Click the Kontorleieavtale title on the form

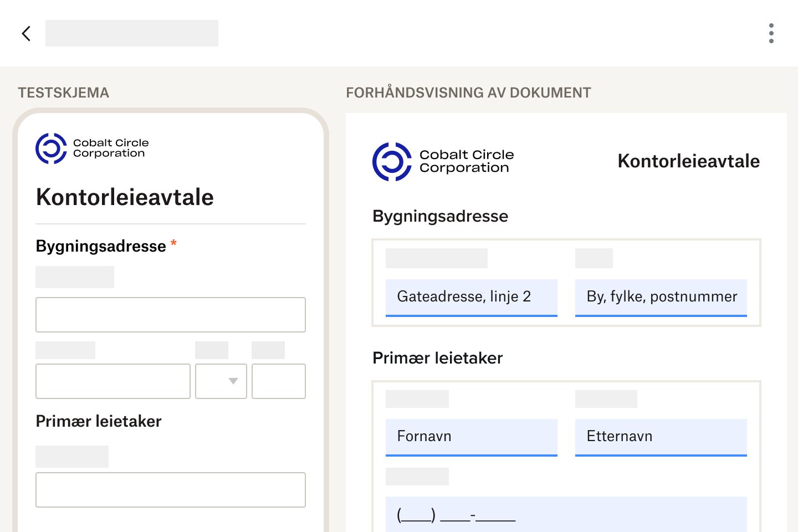click(124, 197)
